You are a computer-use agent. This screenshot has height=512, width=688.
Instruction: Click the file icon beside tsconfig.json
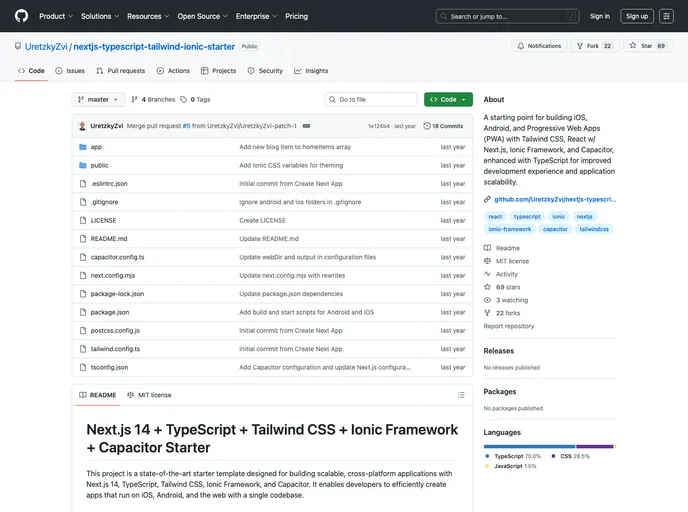[82, 367]
